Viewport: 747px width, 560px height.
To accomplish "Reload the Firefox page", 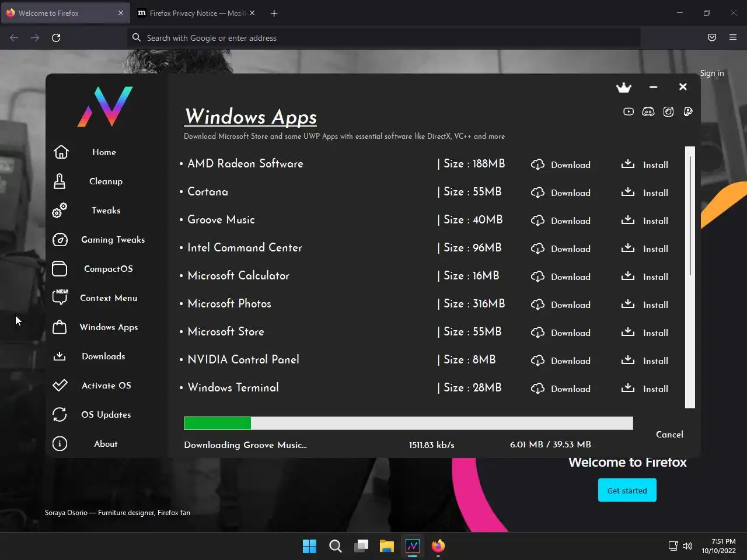I will coord(56,38).
